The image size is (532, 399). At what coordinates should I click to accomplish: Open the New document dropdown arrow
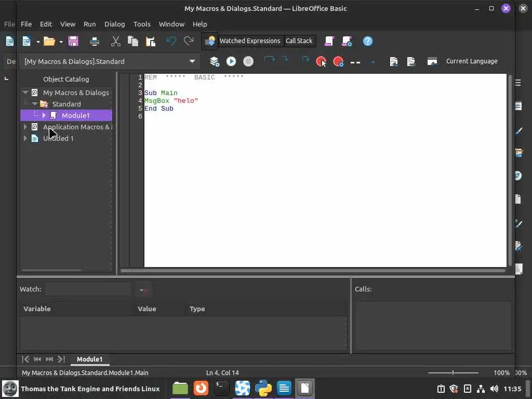coord(38,42)
